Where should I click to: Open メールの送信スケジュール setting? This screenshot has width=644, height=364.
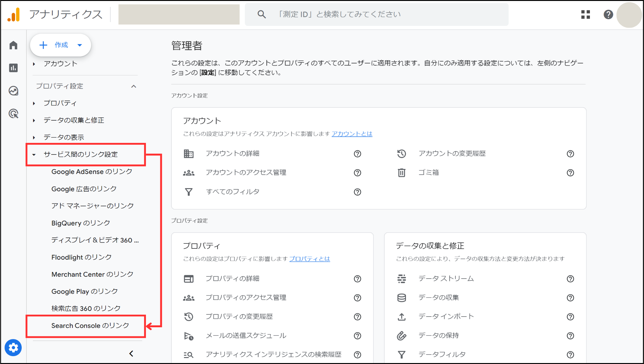tap(246, 335)
